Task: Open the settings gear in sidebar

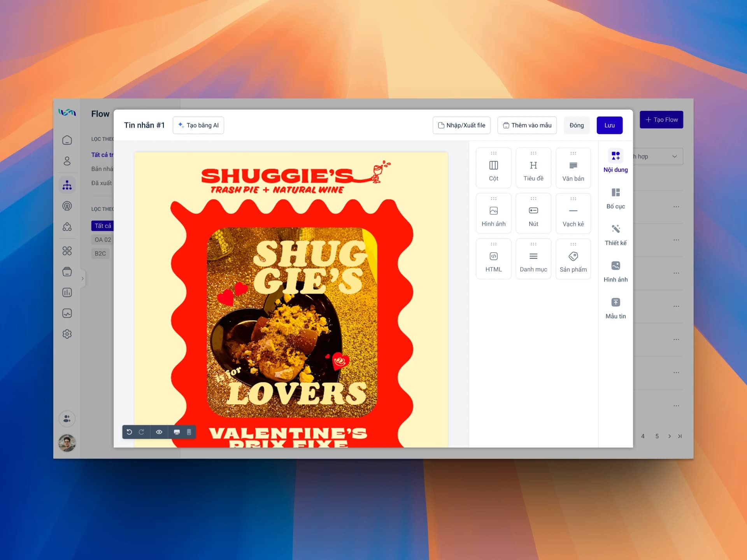Action: 67,334
